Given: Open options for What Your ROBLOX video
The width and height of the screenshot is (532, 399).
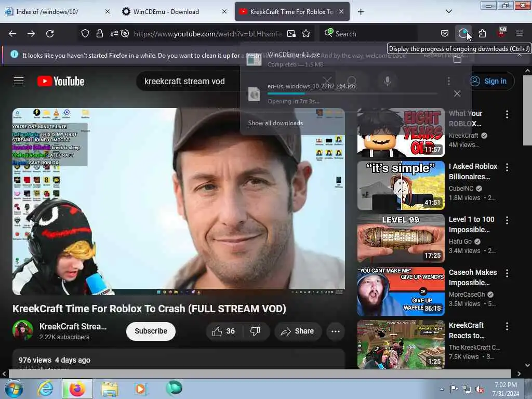Looking at the screenshot, I should pyautogui.click(x=507, y=114).
